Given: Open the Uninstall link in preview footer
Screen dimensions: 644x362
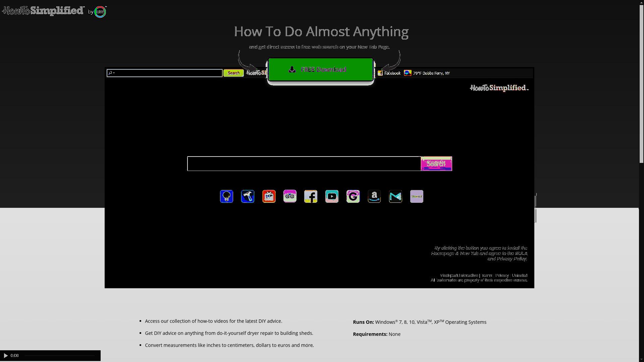Looking at the screenshot, I should 520,276.
